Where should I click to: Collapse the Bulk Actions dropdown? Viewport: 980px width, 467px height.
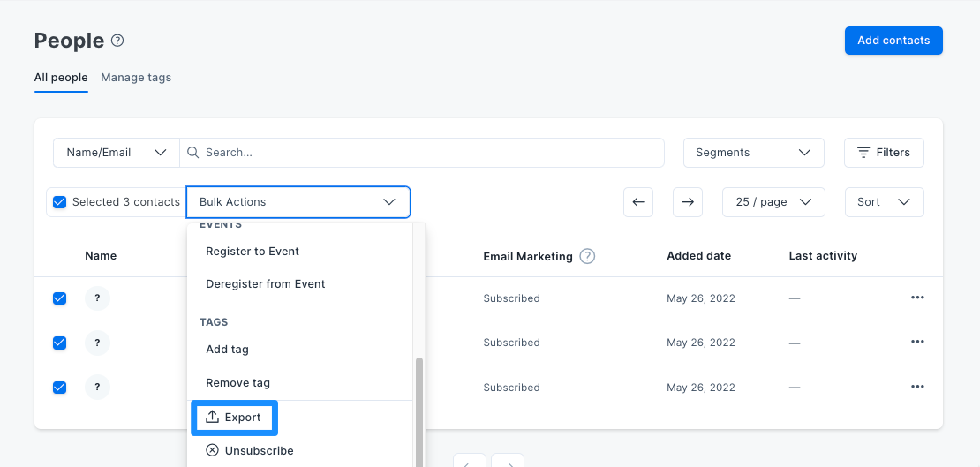point(298,202)
